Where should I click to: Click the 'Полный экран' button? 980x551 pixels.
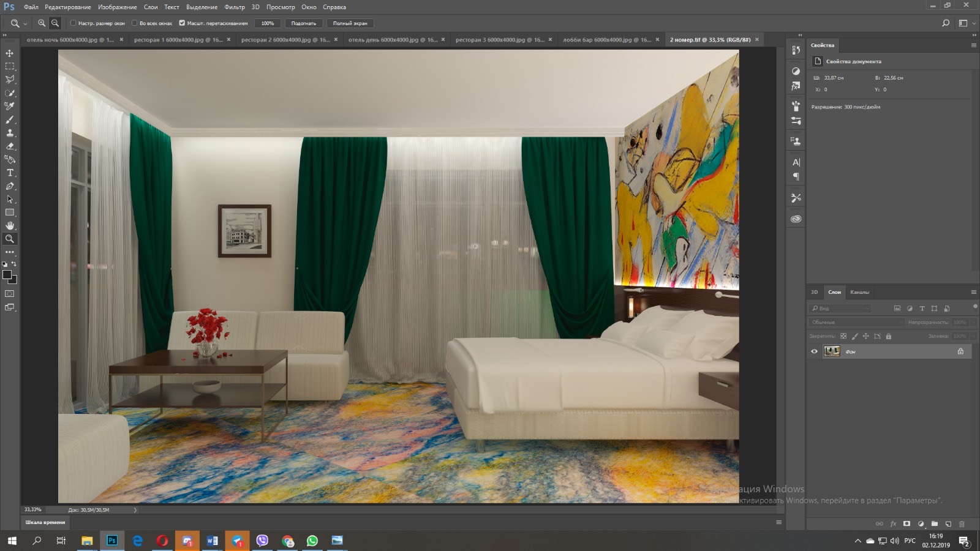pos(350,23)
